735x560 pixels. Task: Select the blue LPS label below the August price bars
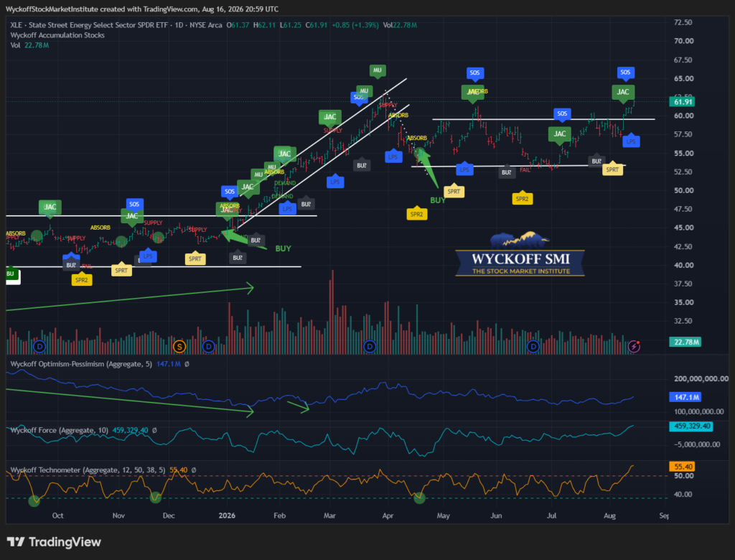pyautogui.click(x=631, y=141)
